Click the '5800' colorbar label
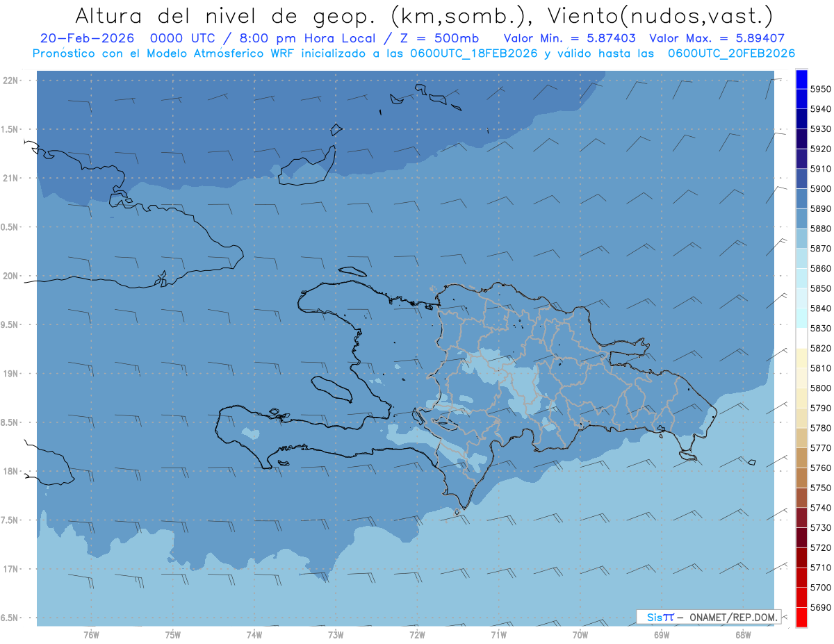 (821, 388)
